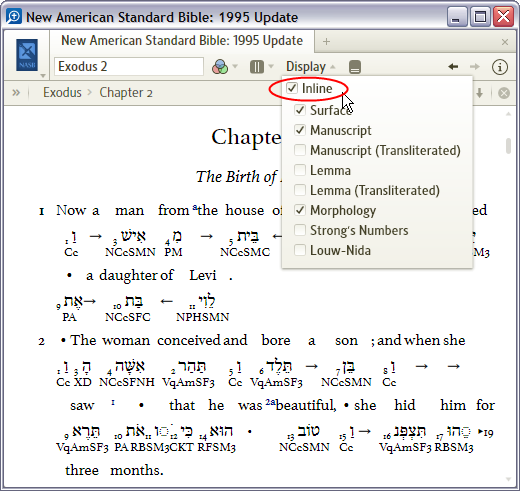Check Lemma (Transliterated) option
Screen dimensions: 520x491
pos(300,190)
